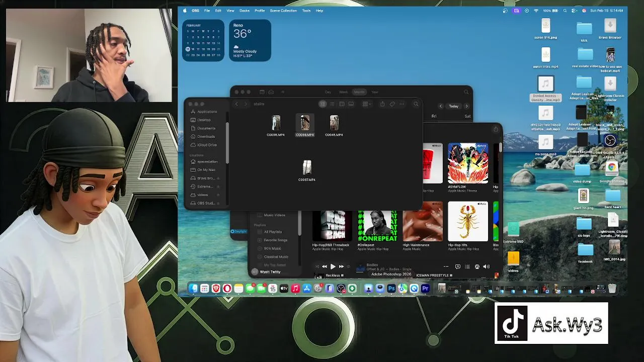Select real estate video desktop folder
This screenshot has height=362, width=644.
click(x=585, y=57)
